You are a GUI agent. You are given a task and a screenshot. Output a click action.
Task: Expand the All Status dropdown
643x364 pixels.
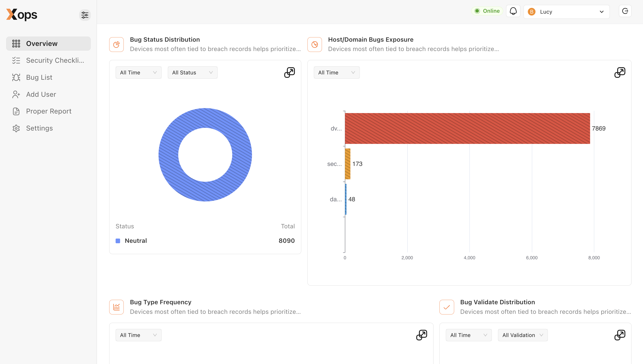pyautogui.click(x=192, y=73)
